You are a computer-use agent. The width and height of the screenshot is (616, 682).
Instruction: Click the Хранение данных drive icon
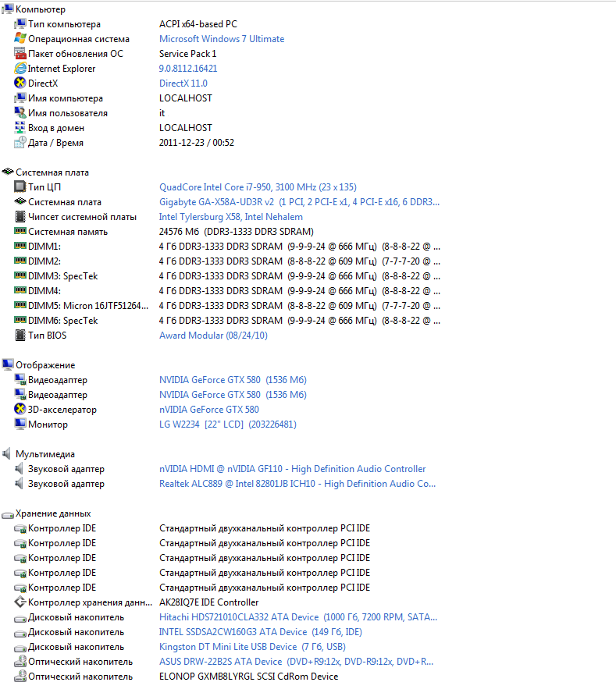(7, 514)
